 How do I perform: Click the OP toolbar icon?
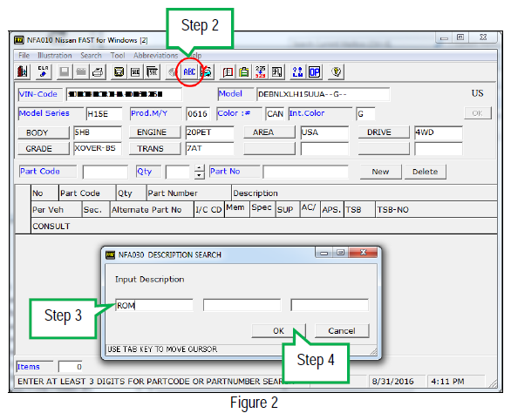[314, 71]
